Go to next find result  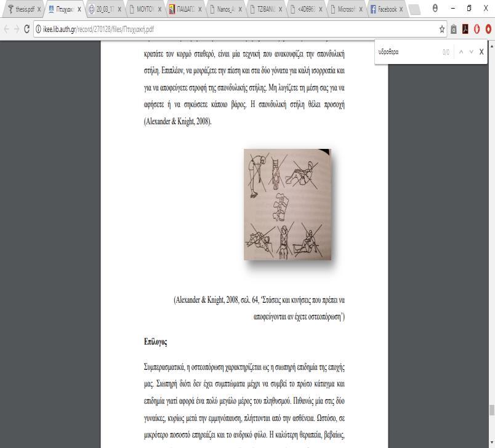(x=472, y=52)
